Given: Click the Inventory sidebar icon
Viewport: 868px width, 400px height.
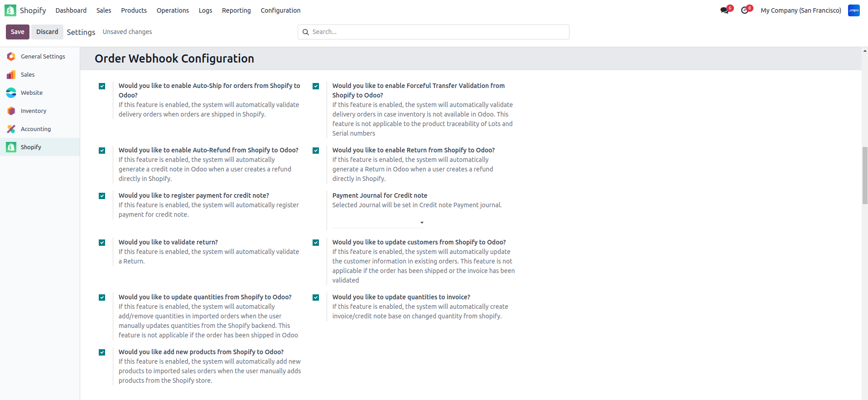Looking at the screenshot, I should click(x=11, y=111).
